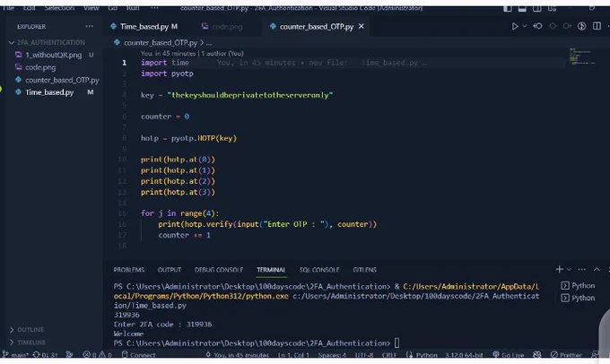610x364 pixels.
Task: Open the PROBLEMS panel tab
Action: 129,270
